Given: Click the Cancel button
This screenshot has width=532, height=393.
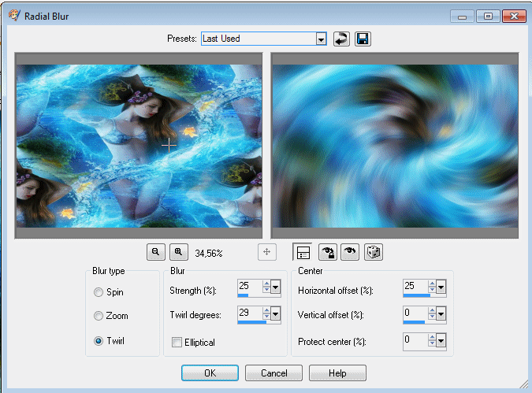Looking at the screenshot, I should 273,373.
